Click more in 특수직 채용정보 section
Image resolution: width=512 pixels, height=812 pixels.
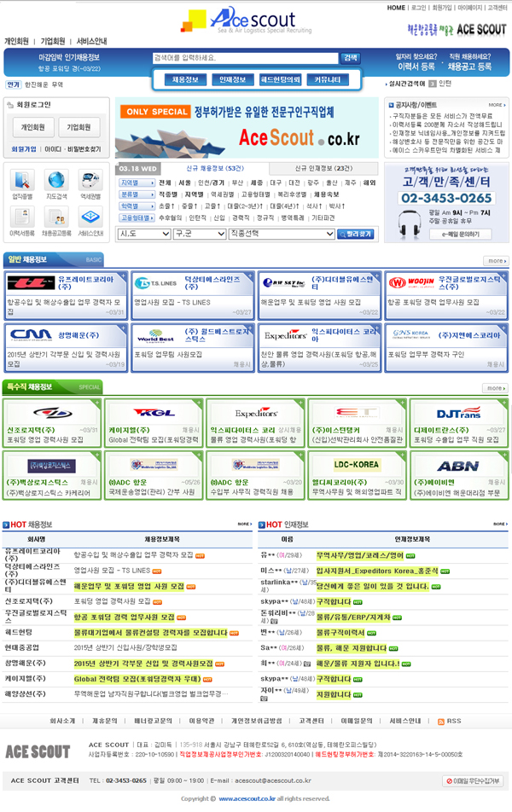[496, 388]
